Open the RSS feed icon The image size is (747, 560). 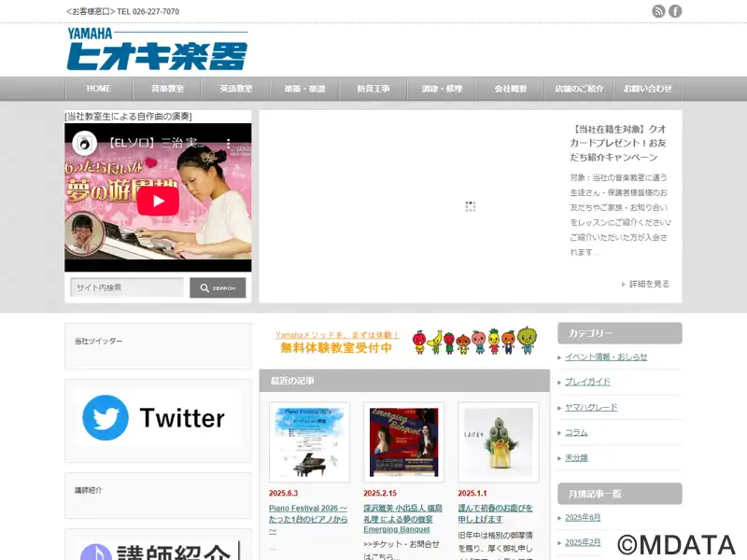(x=658, y=11)
